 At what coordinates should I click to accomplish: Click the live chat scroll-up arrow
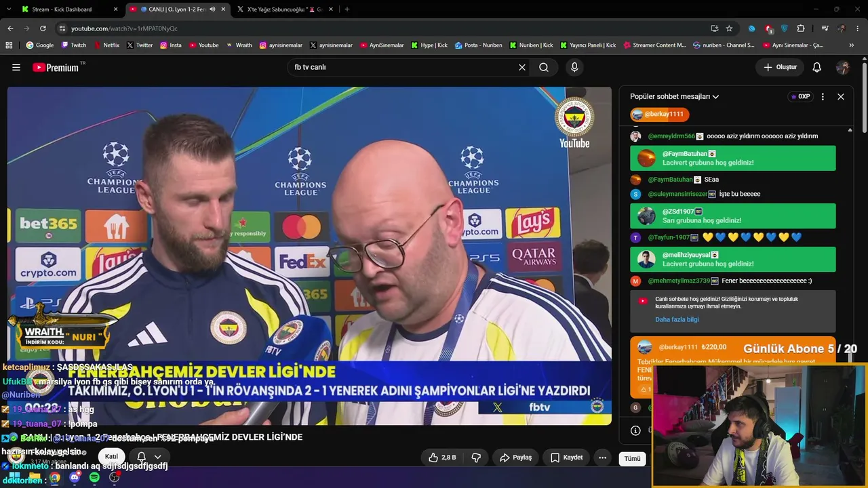pyautogui.click(x=850, y=129)
